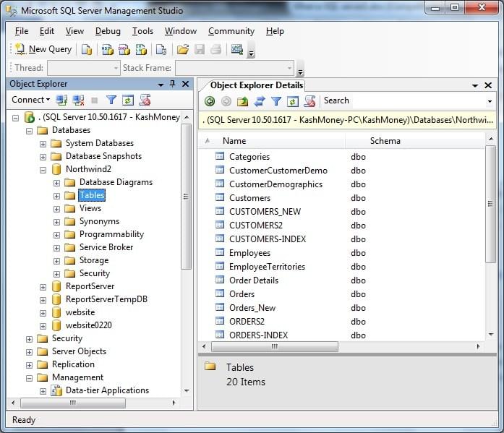The width and height of the screenshot is (504, 433).
Task: Click the Filter funnel in Object Explorer
Action: click(111, 100)
